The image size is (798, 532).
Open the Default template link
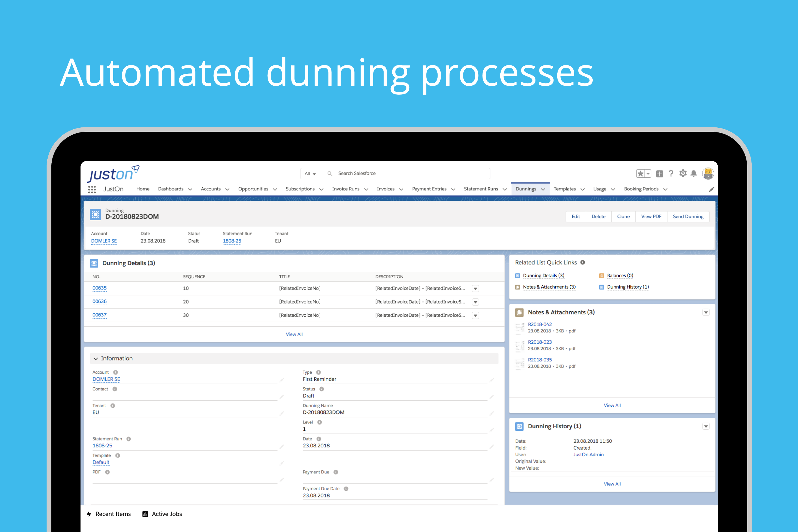tap(101, 462)
